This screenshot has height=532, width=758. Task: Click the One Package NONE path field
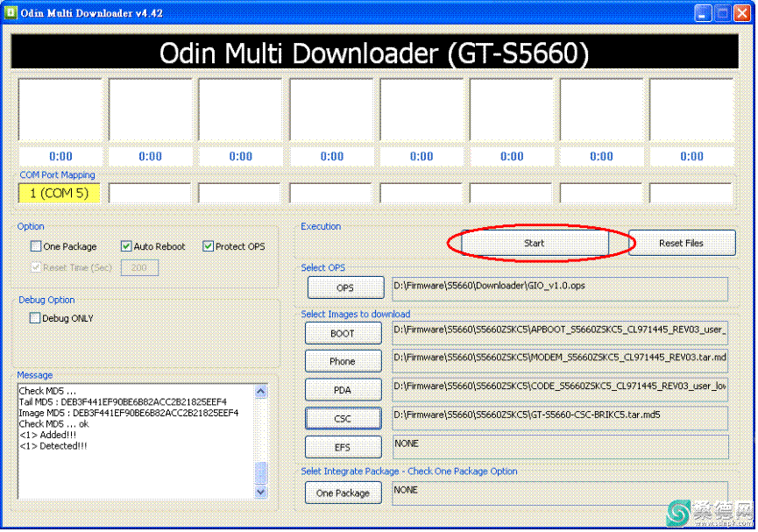coord(560,493)
